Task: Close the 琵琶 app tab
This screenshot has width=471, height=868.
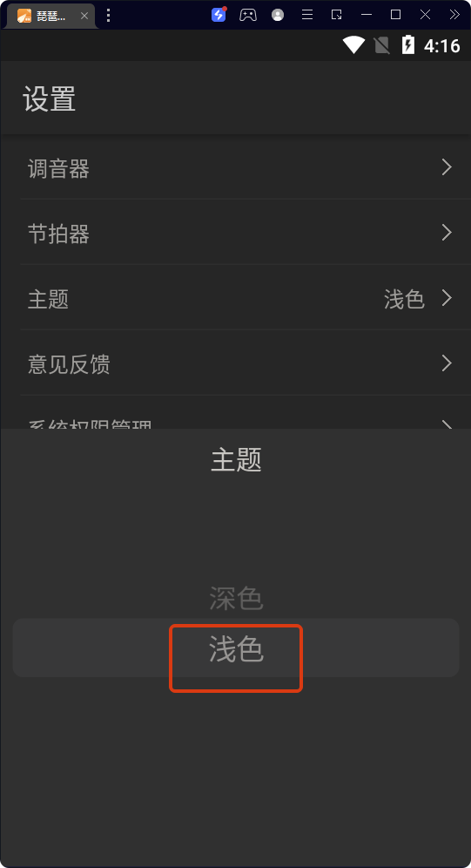Action: point(84,16)
